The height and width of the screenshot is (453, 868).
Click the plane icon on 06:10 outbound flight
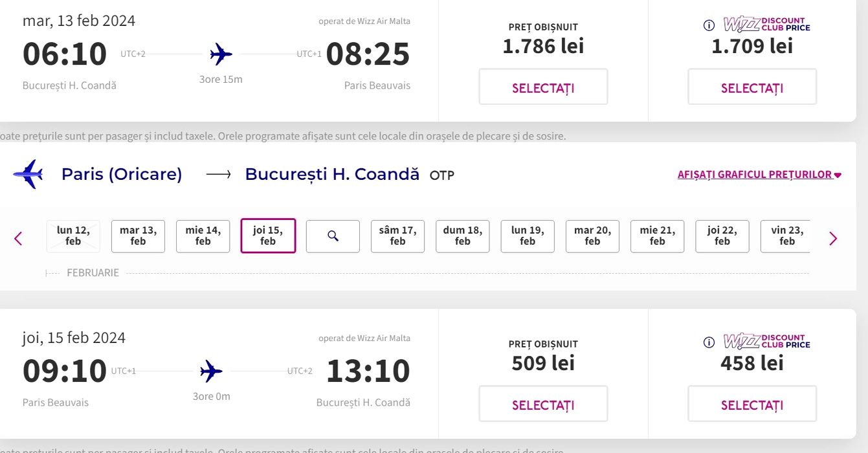point(221,54)
